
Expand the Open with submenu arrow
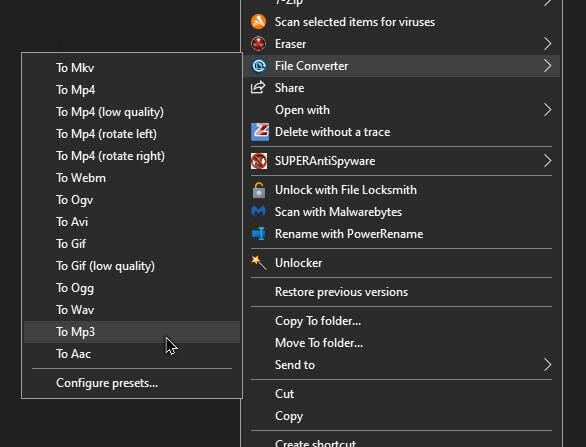[548, 110]
